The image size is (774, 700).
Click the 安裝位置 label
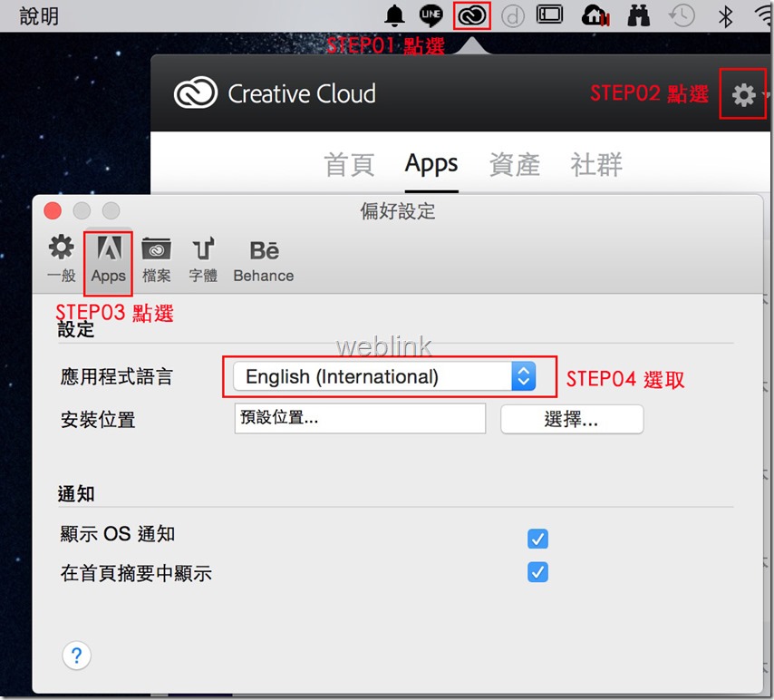98,420
